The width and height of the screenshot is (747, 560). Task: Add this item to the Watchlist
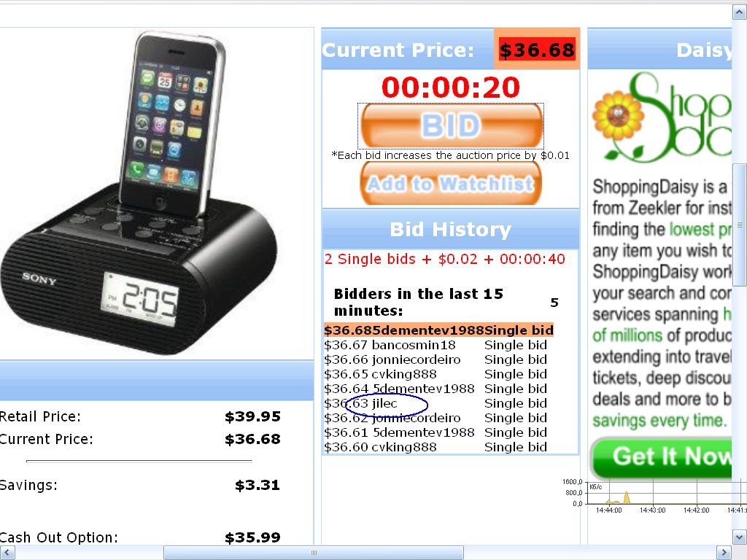pyautogui.click(x=451, y=184)
